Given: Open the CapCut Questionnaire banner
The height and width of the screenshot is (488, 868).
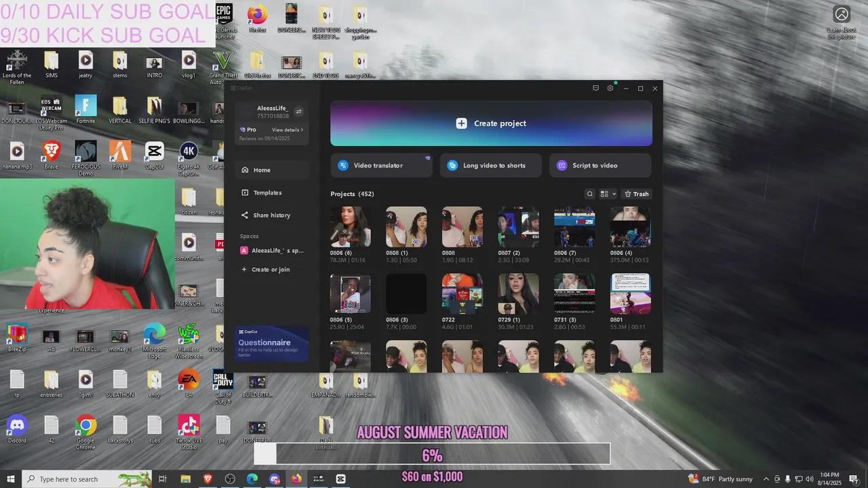Looking at the screenshot, I should tap(272, 344).
